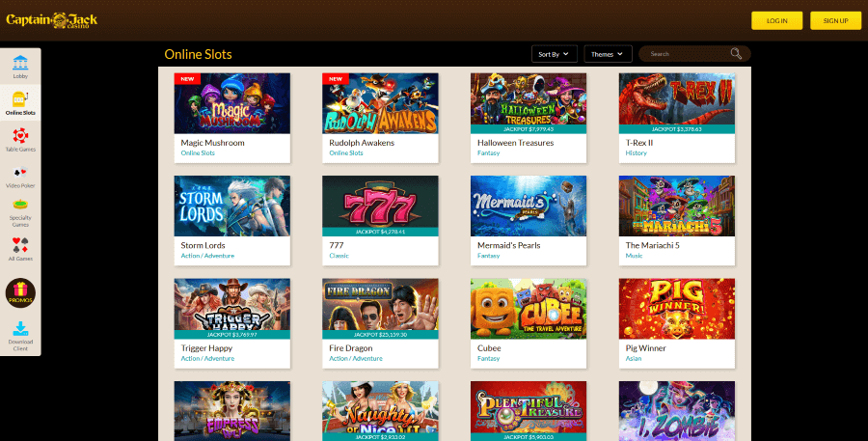Click the Fire Dragon title text
The height and width of the screenshot is (441, 868).
click(350, 348)
